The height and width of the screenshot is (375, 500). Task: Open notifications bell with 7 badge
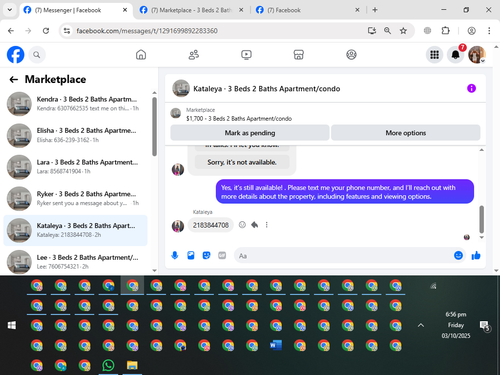tap(456, 55)
